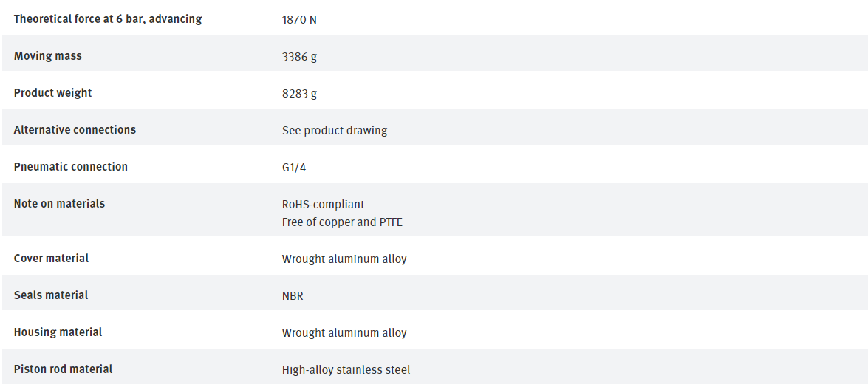Click the 'Product weight' label
Screen dimensions: 868x390
[x=53, y=93]
